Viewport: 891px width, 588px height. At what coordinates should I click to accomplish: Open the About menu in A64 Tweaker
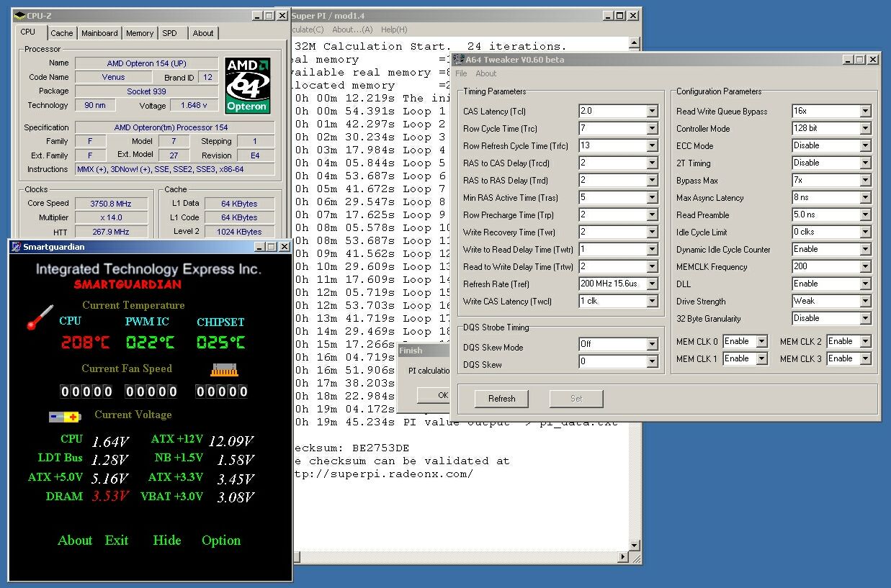click(x=486, y=73)
